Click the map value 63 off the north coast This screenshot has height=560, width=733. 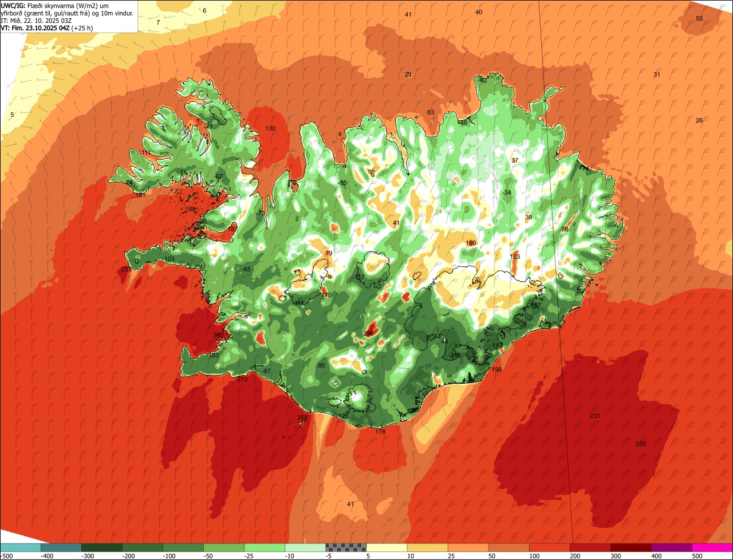coord(431,112)
